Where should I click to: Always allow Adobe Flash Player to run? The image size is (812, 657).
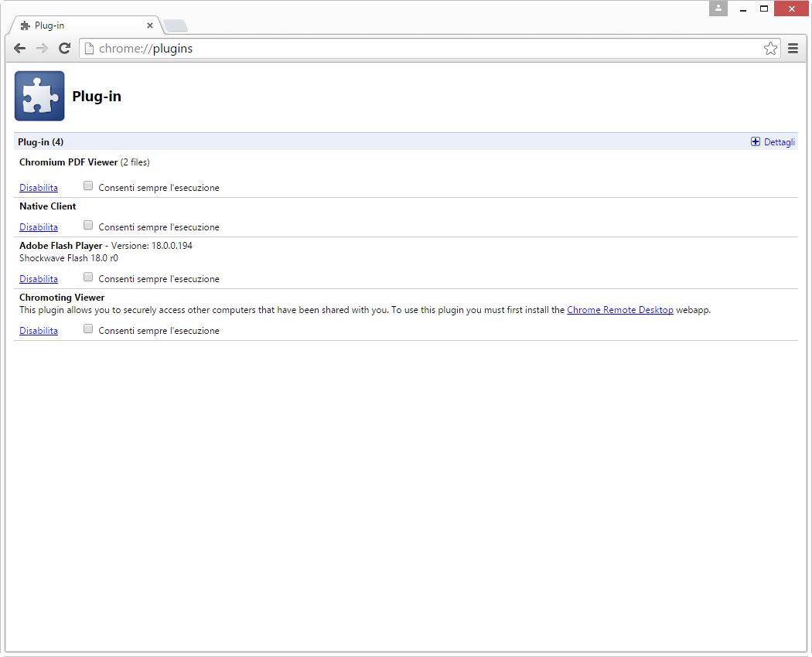pyautogui.click(x=88, y=277)
